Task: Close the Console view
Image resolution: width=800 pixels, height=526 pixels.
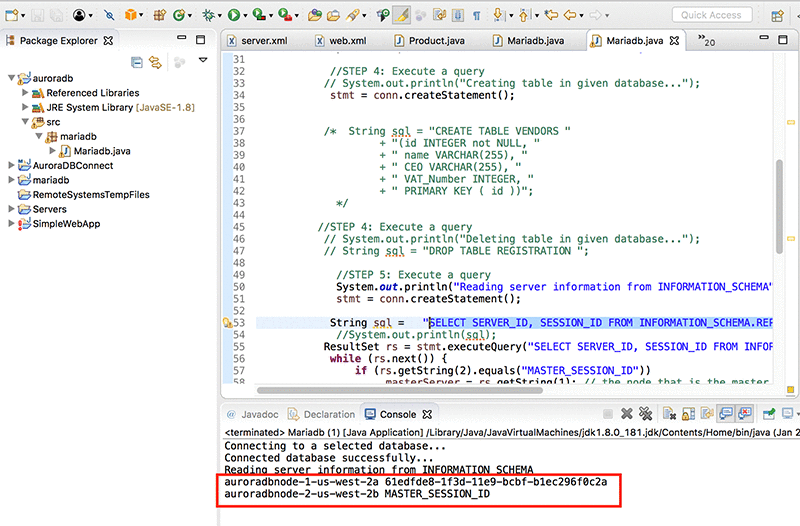Action: pos(428,414)
